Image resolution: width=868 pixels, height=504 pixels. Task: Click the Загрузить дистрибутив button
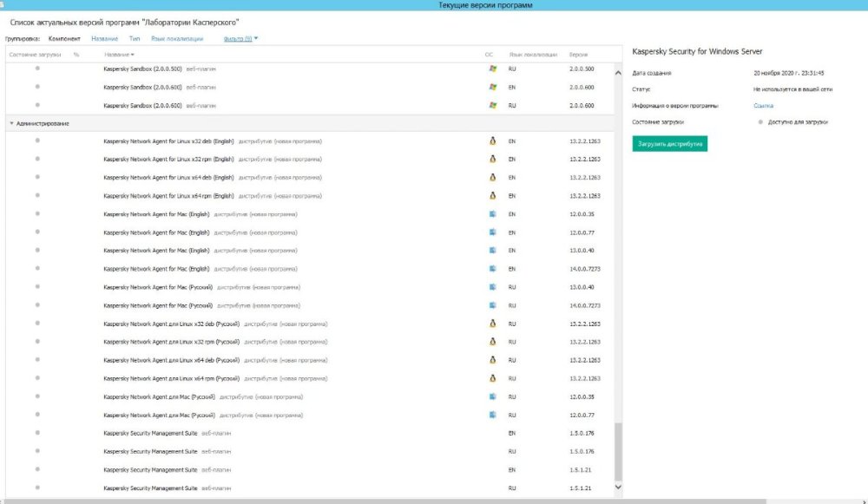(670, 144)
